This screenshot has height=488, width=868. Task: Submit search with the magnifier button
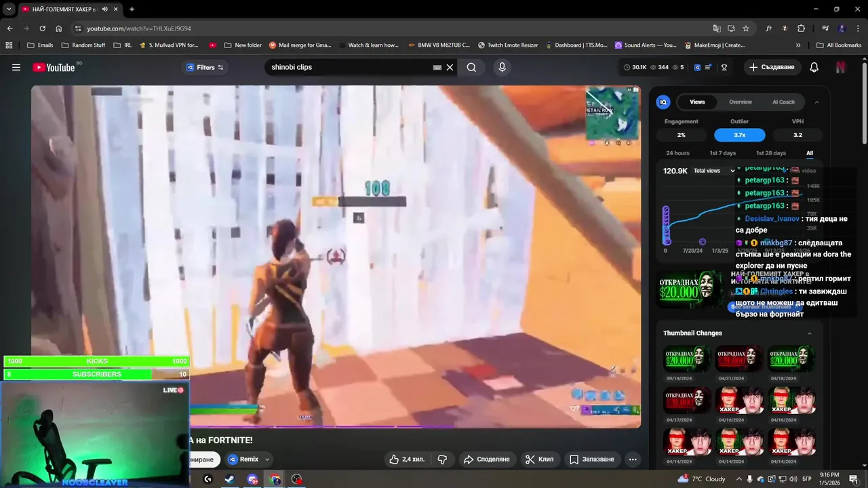pos(471,67)
